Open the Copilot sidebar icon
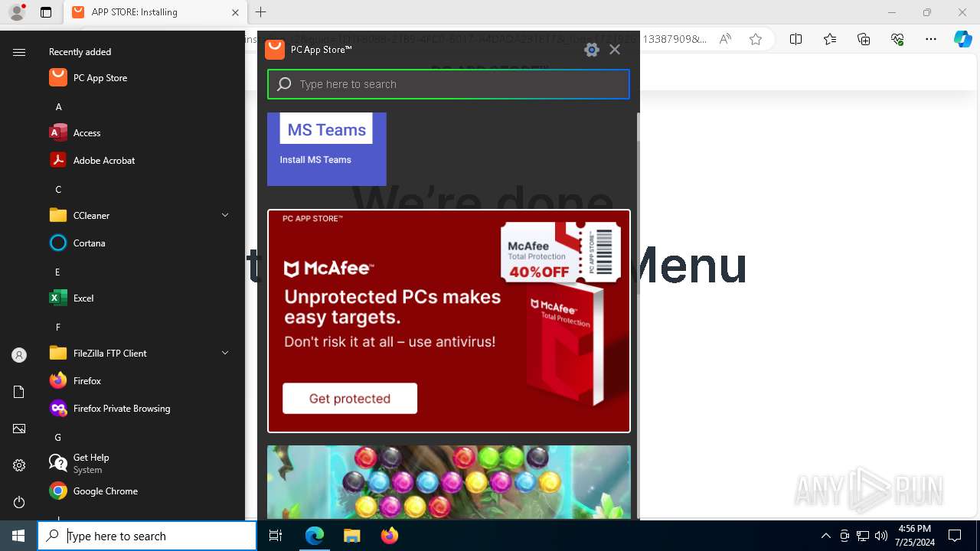980x551 pixels. [963, 39]
